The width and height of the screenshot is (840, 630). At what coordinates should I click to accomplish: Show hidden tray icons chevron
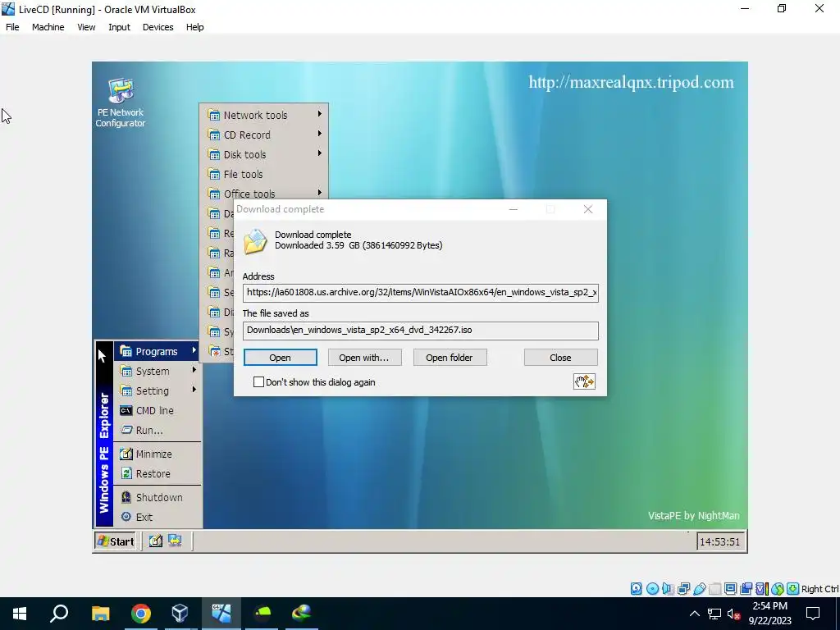694,614
